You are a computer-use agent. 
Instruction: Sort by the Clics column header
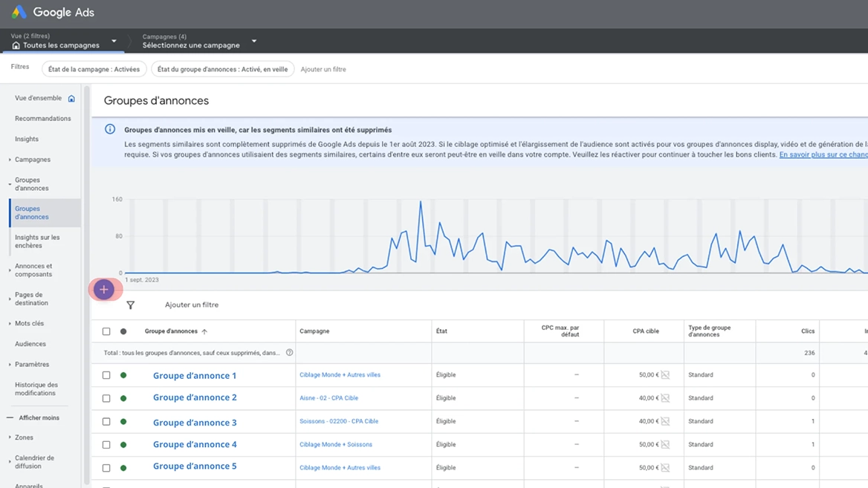point(807,331)
